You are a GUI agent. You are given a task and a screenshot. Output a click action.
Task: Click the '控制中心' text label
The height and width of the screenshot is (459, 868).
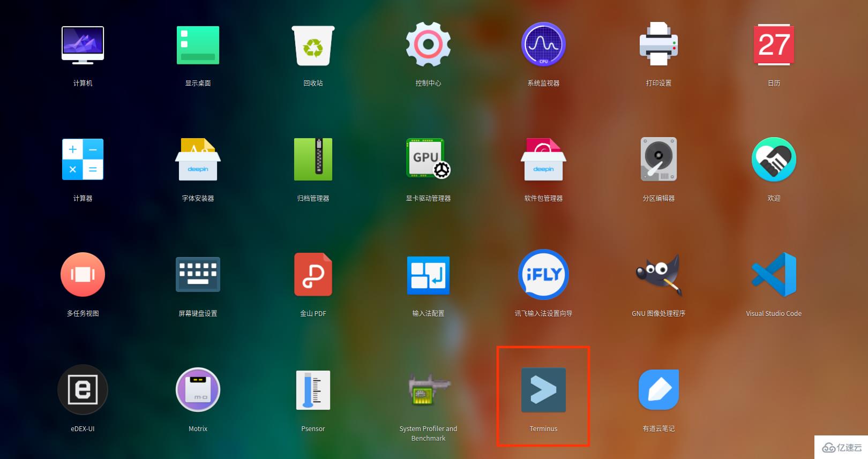click(x=428, y=84)
